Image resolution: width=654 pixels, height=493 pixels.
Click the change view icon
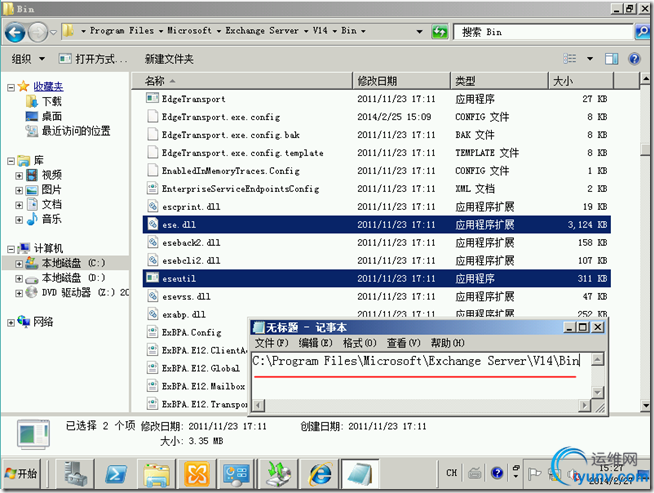pos(570,58)
